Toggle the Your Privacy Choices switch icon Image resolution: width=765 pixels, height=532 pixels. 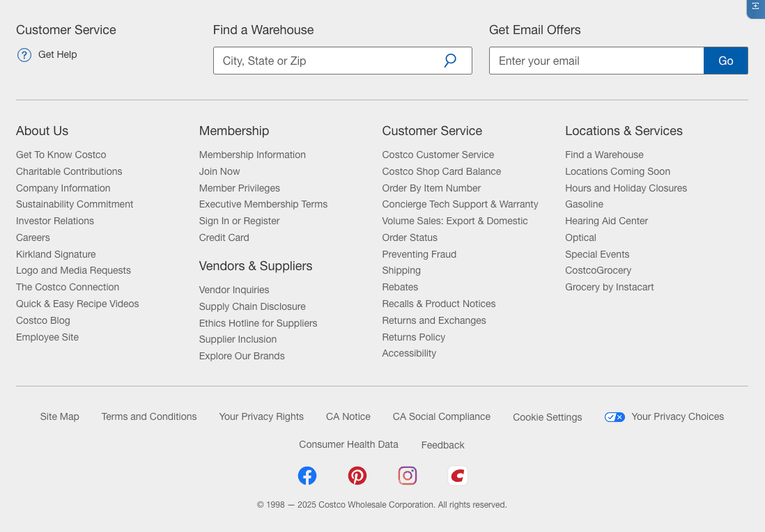(x=615, y=417)
